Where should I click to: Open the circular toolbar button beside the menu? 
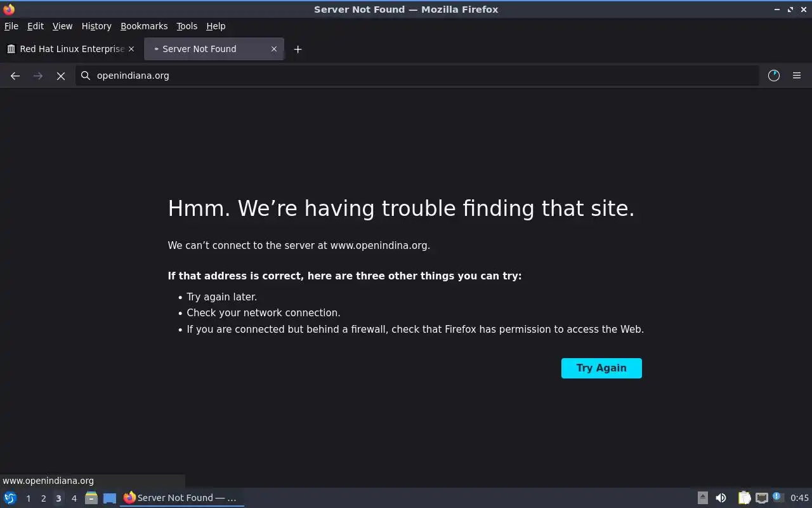coord(774,76)
